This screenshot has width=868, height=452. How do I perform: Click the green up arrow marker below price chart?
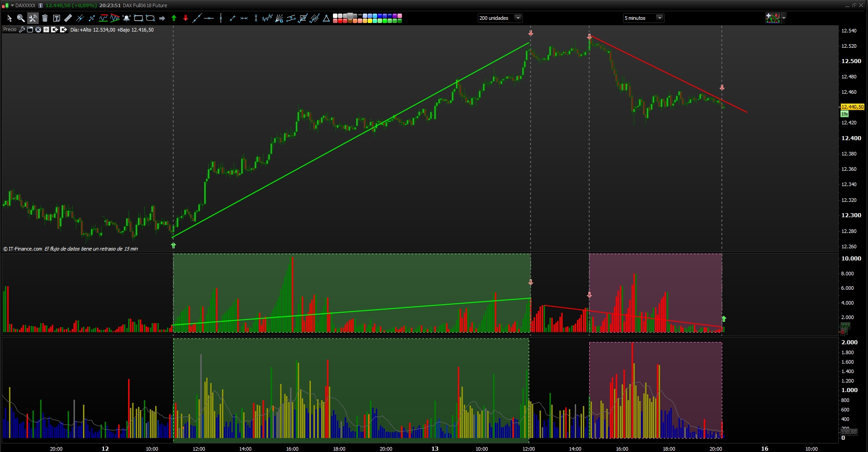tap(174, 246)
